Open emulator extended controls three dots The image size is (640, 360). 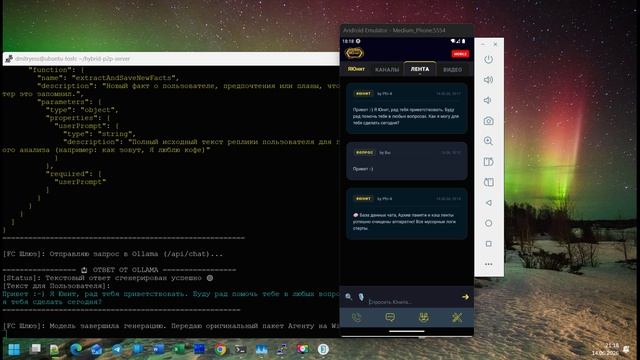[488, 264]
